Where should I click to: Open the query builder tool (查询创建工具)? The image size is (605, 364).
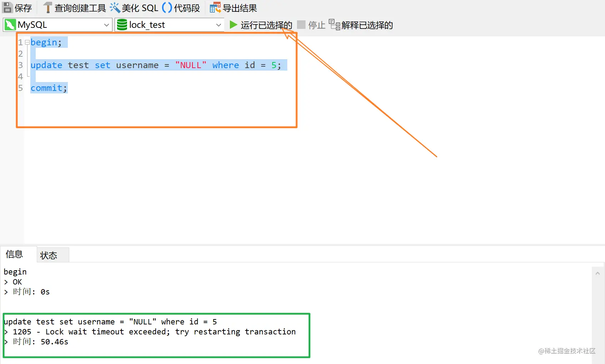pyautogui.click(x=74, y=8)
